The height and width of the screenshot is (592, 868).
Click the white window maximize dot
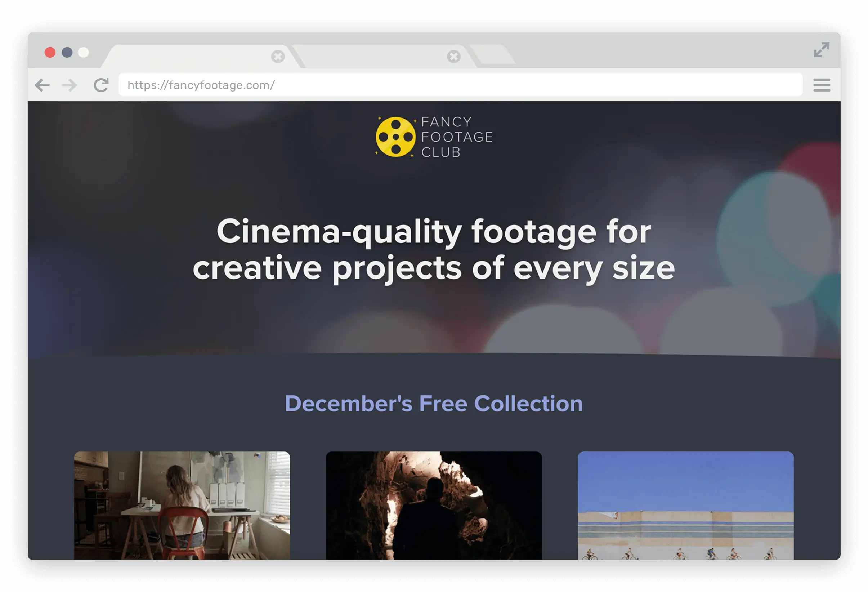(x=83, y=52)
